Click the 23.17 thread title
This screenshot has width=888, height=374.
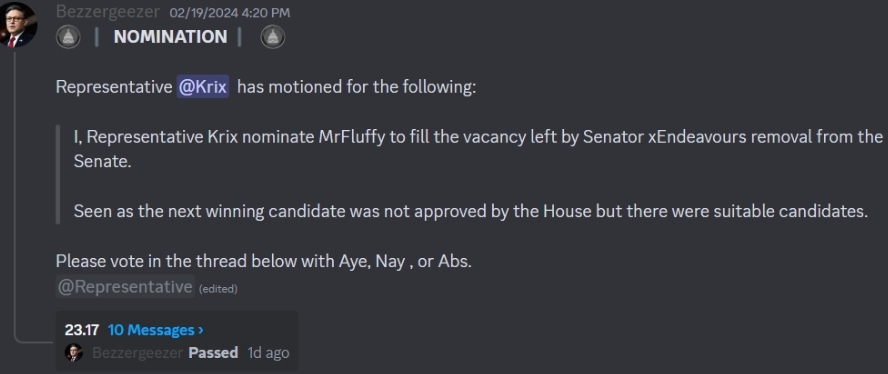[x=82, y=330]
